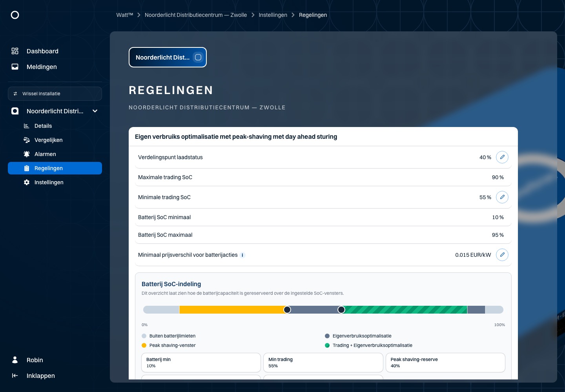Click the 40 % Verdelingspunt laadstatus value

pos(485,157)
